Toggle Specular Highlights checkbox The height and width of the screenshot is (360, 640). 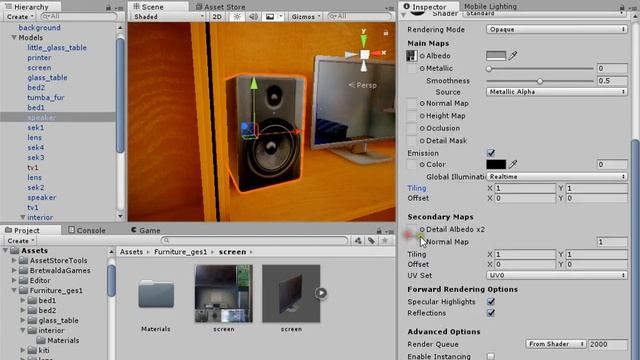point(491,302)
